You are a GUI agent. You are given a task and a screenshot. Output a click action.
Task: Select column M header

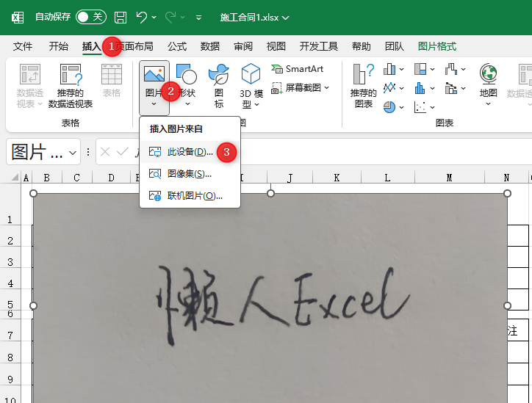[449, 178]
